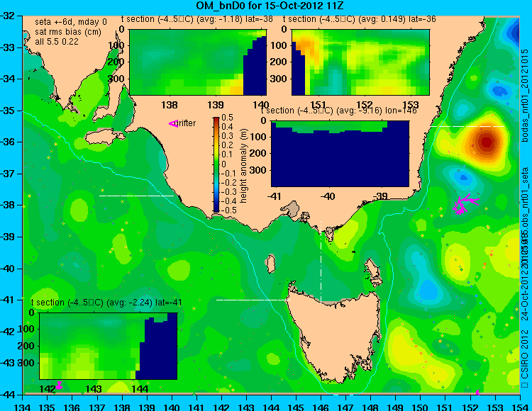Viewport: 532px width, 411px height.
Task: Click the white dashed section line at 38S
Action: [136, 196]
